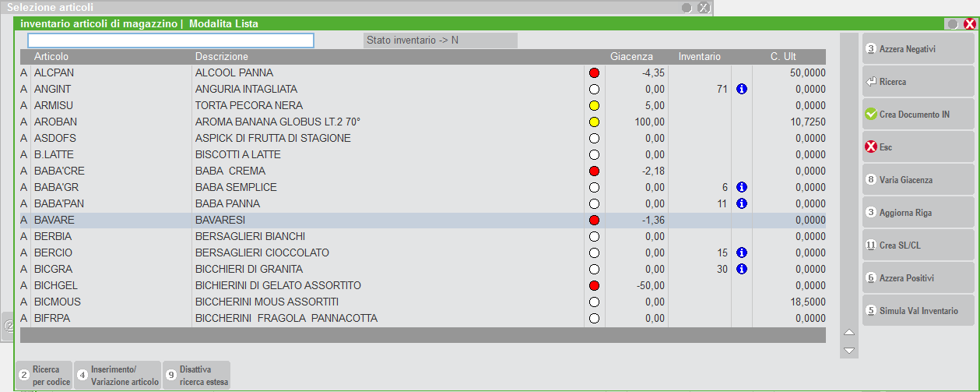Click the red status dot for ALCPAN

[595, 73]
